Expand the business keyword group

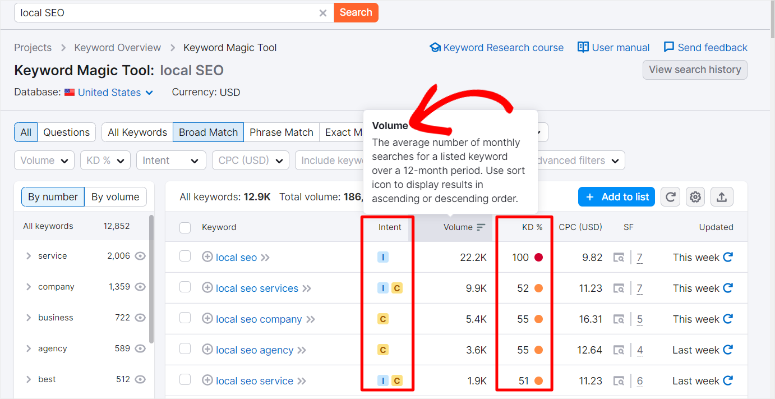tap(28, 317)
